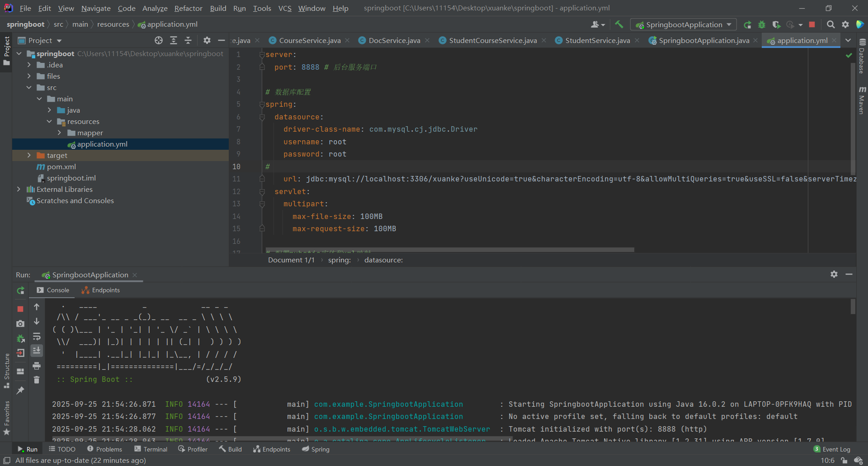Open Run panel settings gear
Image resolution: width=868 pixels, height=466 pixels.
(834, 274)
